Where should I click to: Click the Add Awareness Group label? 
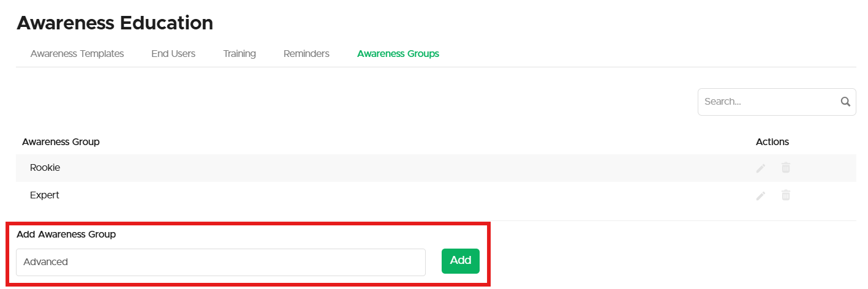tap(66, 235)
